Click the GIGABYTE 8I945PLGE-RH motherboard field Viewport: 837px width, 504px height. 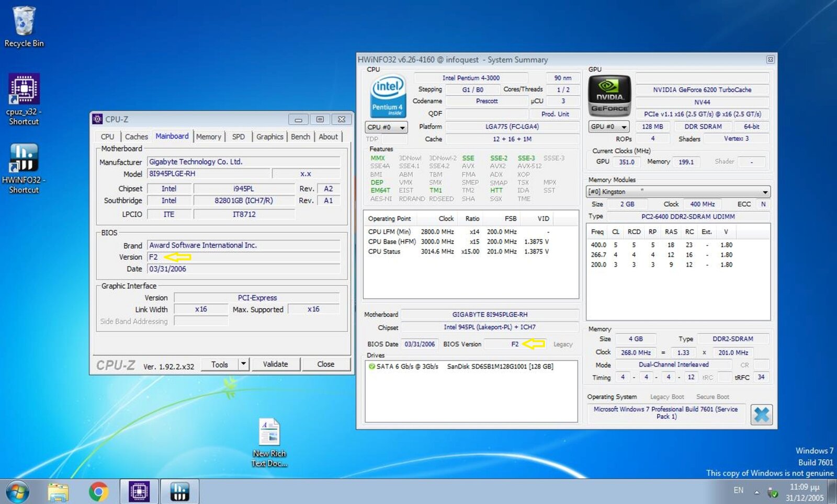tap(490, 315)
